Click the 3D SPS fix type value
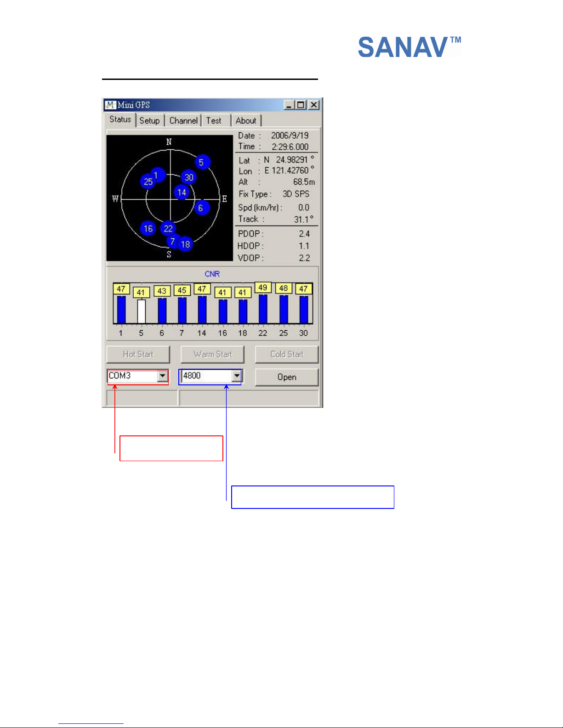The image size is (563, 728). pyautogui.click(x=296, y=194)
